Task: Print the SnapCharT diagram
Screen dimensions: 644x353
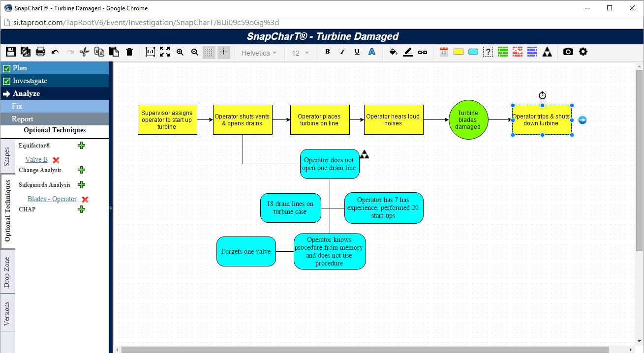Action: pos(40,52)
